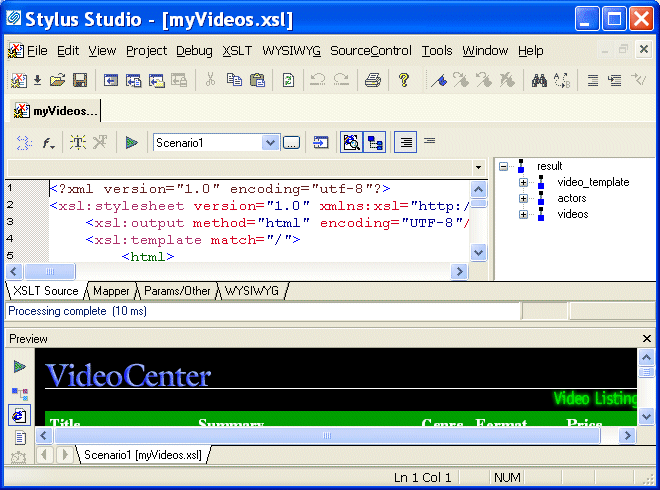Expand the actors tree node
Viewport: 660px width, 490px height.
523,198
